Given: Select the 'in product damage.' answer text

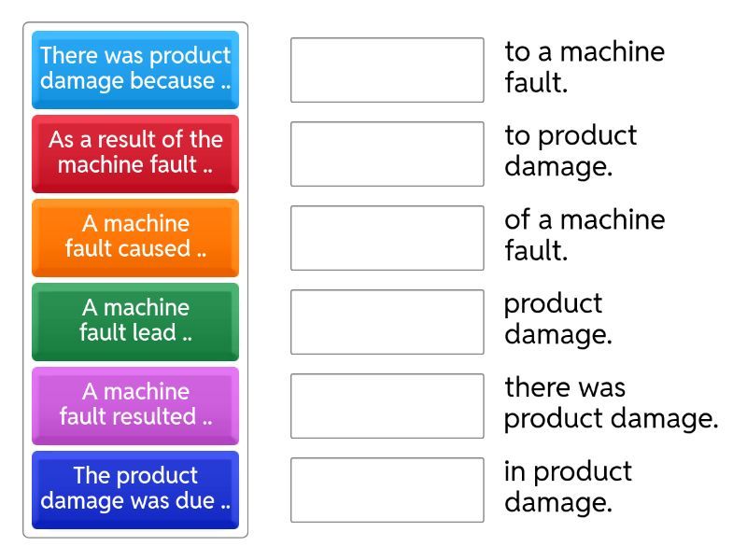Looking at the screenshot, I should pyautogui.click(x=568, y=487).
